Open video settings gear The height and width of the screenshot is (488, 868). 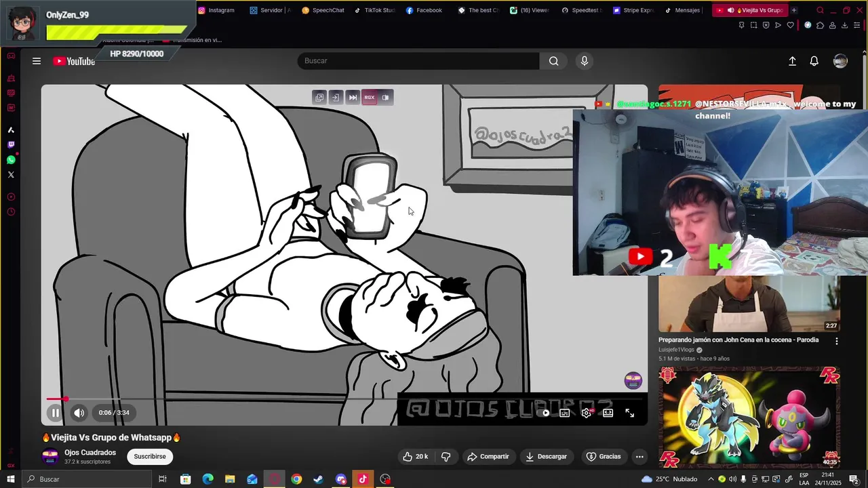(587, 413)
